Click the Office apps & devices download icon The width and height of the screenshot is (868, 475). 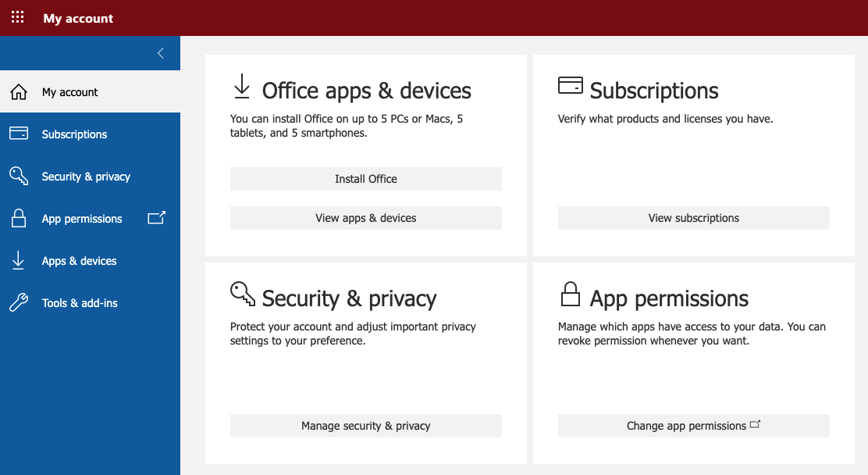242,87
